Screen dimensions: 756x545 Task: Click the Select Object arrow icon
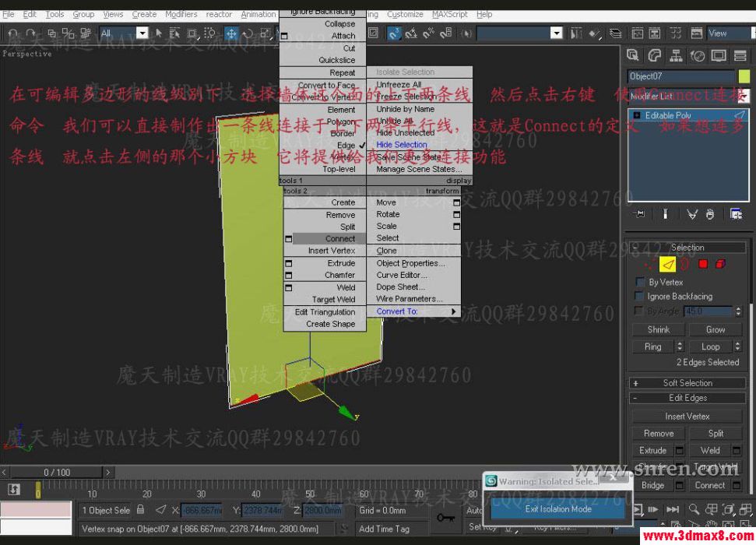[158, 33]
